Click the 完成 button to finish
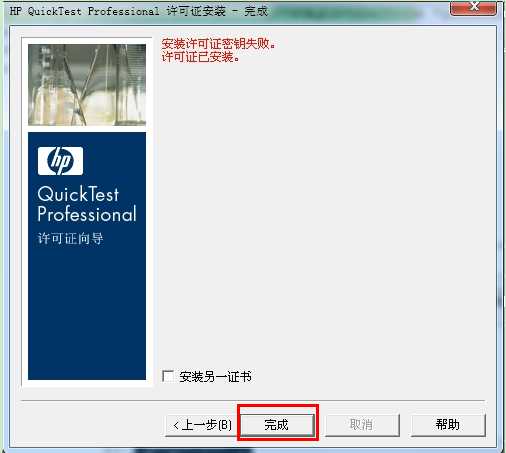Image resolution: width=506 pixels, height=453 pixels. pos(277,425)
